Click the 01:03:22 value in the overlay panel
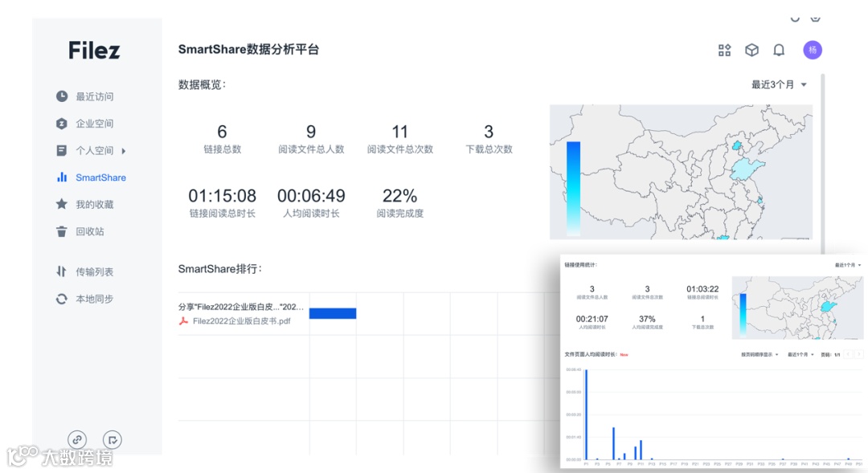This screenshot has height=473, width=868. [702, 289]
